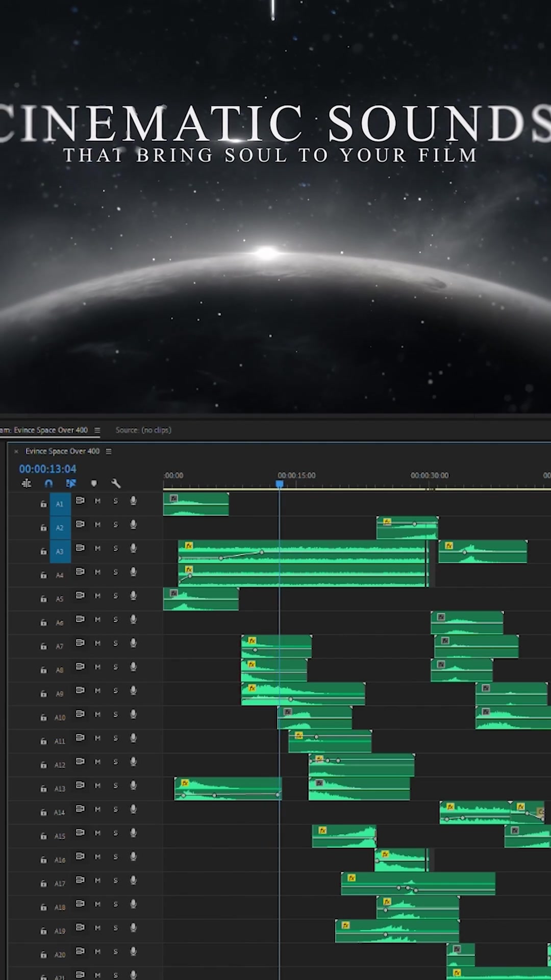Enable voice-over record on track A4
Screen dimensions: 551x980
click(x=133, y=572)
